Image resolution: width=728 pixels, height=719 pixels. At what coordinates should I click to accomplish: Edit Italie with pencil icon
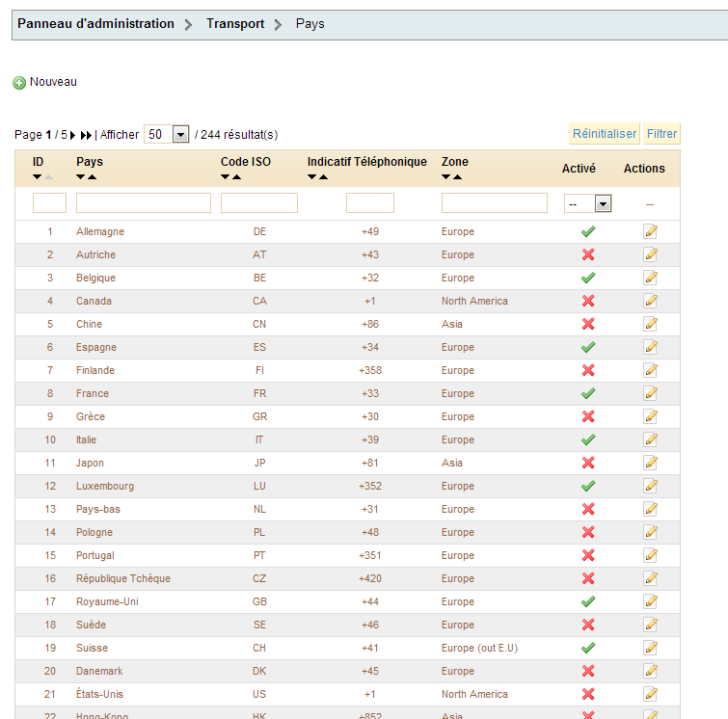pos(651,439)
